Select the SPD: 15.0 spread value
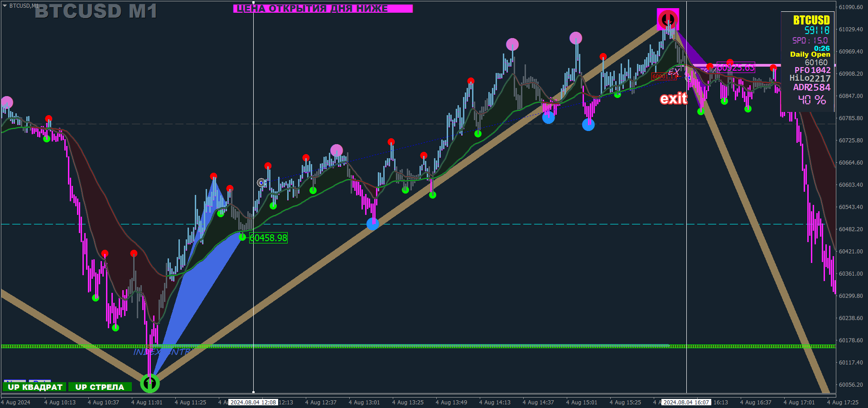 point(810,40)
